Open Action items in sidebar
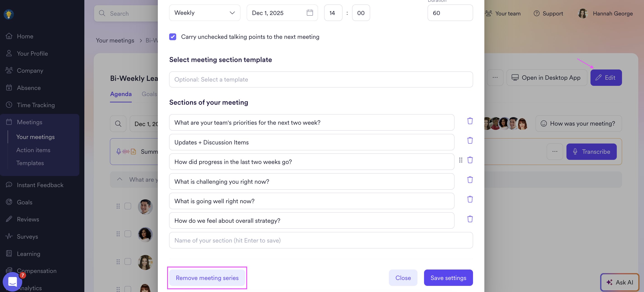Viewport: 644px width, 292px height. tap(33, 150)
